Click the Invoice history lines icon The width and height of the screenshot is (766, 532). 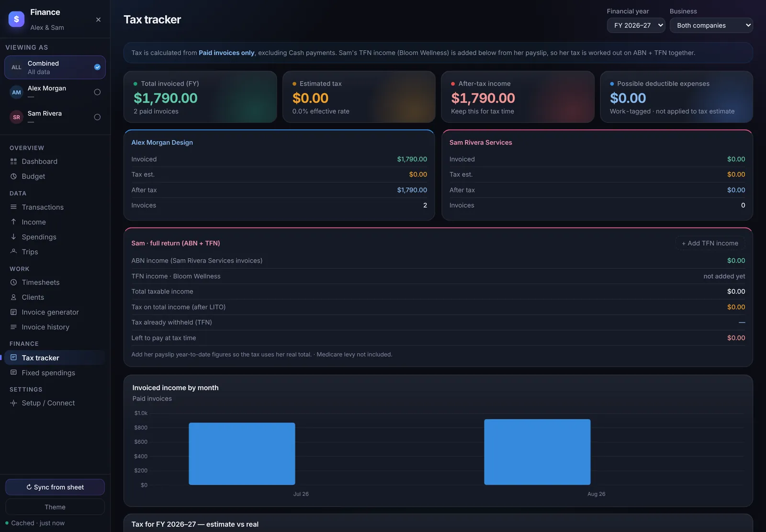click(13, 327)
